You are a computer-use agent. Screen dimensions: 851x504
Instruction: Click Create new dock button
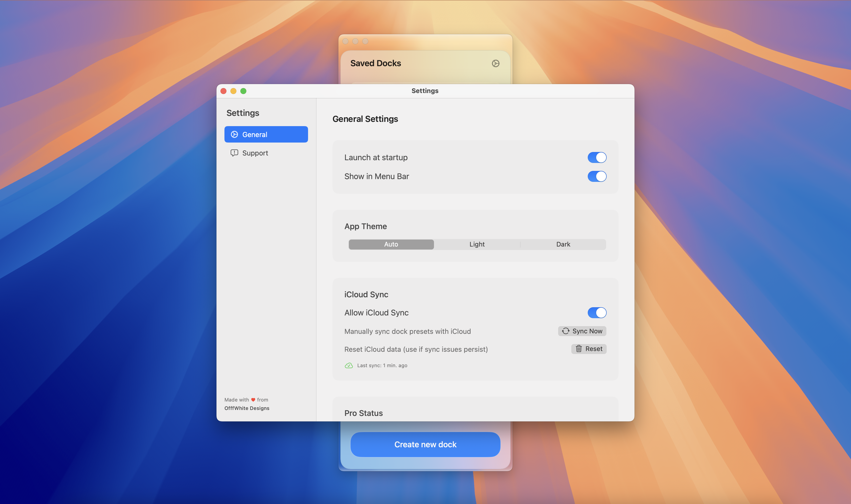click(425, 445)
